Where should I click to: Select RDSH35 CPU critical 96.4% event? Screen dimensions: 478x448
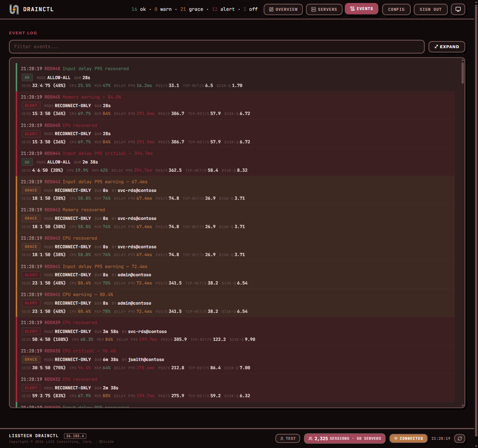tap(235, 359)
